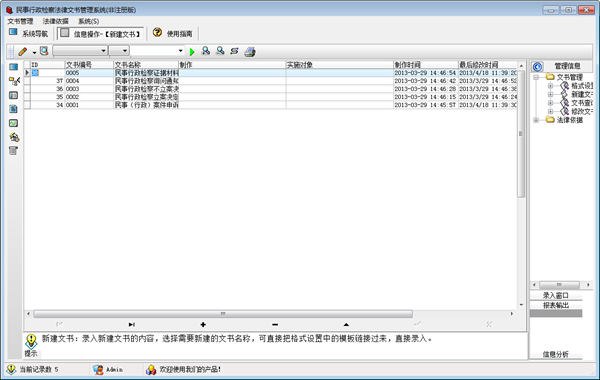
Task: Select the current row arrow of record 0005
Action: (x=27, y=73)
